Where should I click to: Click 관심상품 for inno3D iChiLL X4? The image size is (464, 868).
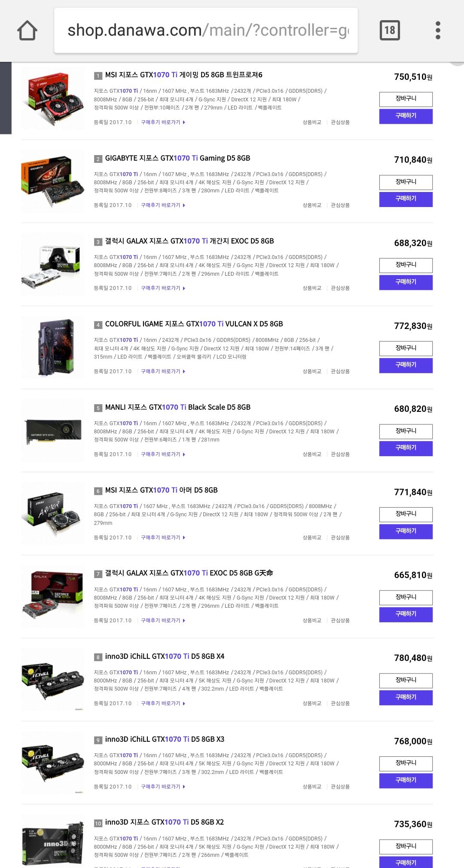point(340,703)
